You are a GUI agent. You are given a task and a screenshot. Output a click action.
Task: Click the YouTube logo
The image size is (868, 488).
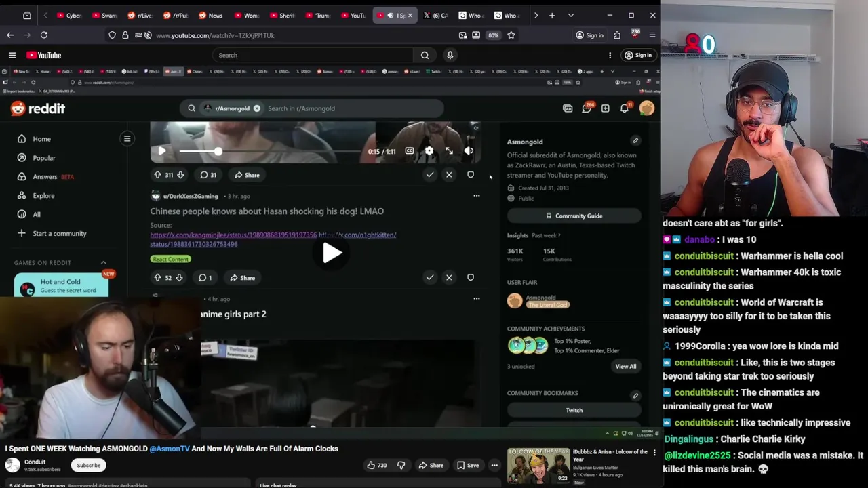[44, 55]
